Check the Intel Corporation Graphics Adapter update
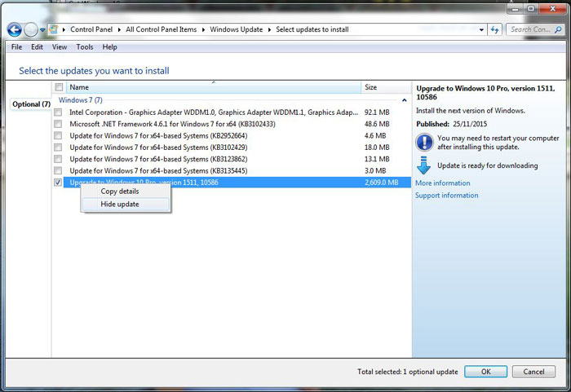Viewport: 571px width, 392px height. 58,112
